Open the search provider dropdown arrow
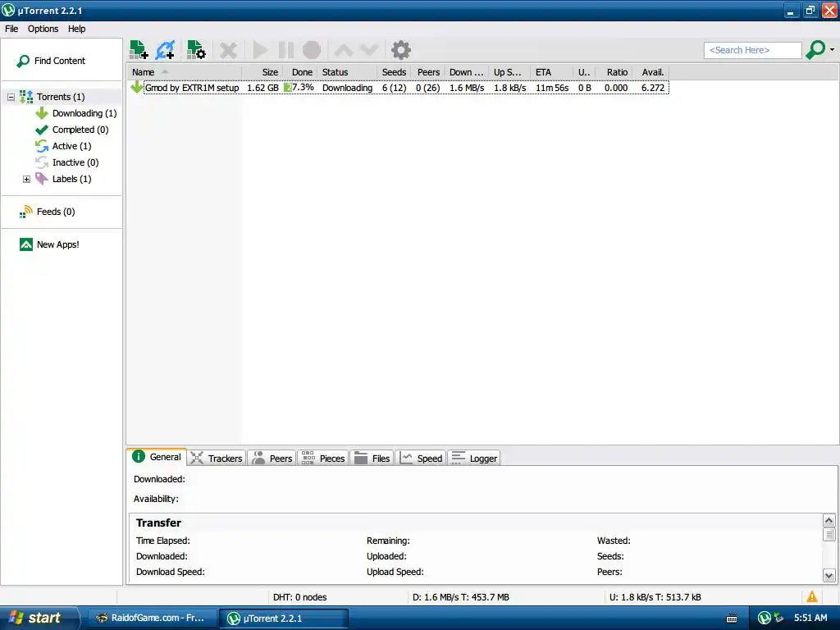Image resolution: width=840 pixels, height=630 pixels. click(x=832, y=50)
